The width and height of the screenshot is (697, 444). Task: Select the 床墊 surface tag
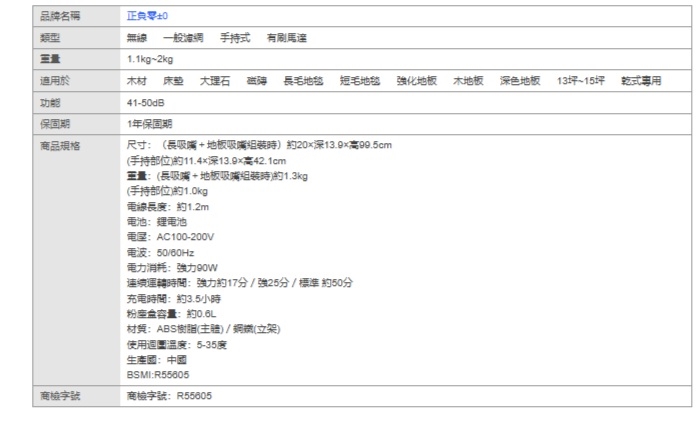pos(173,80)
